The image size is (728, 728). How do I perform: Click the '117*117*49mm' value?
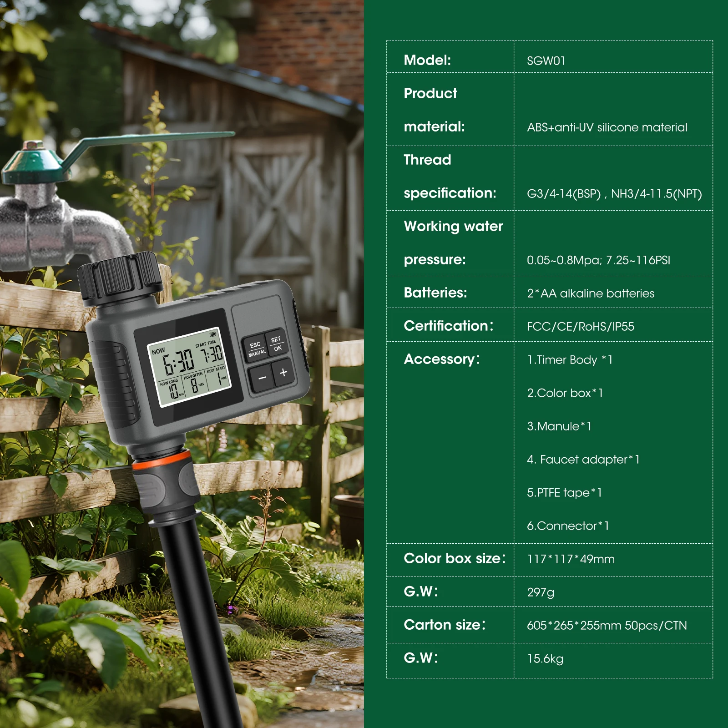pos(571,559)
